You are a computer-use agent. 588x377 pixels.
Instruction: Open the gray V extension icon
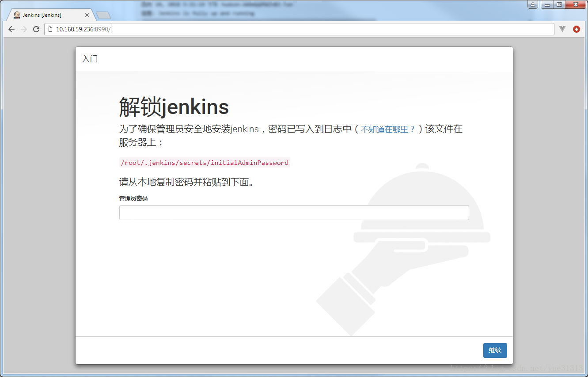(x=562, y=29)
